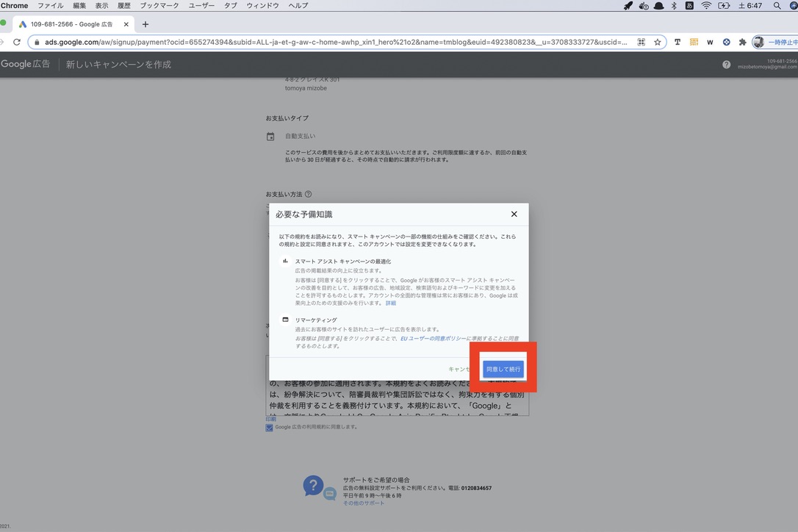Click the clock showing 土 6:47
The height and width of the screenshot is (532, 798).
pos(750,6)
